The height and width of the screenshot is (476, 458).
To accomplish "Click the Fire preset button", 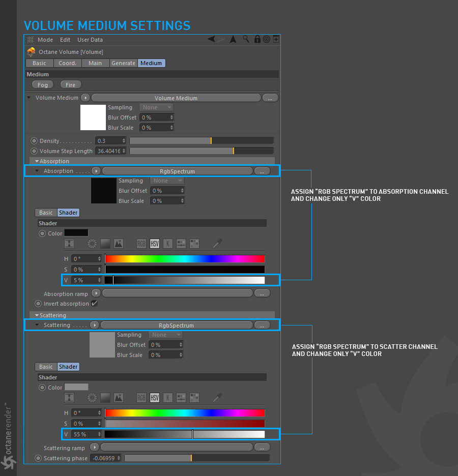I will (x=70, y=85).
